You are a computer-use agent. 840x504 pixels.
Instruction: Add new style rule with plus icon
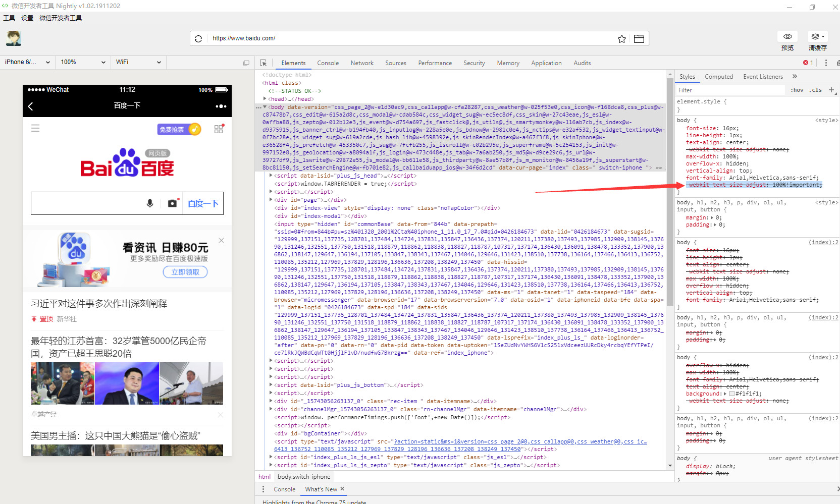tap(831, 90)
